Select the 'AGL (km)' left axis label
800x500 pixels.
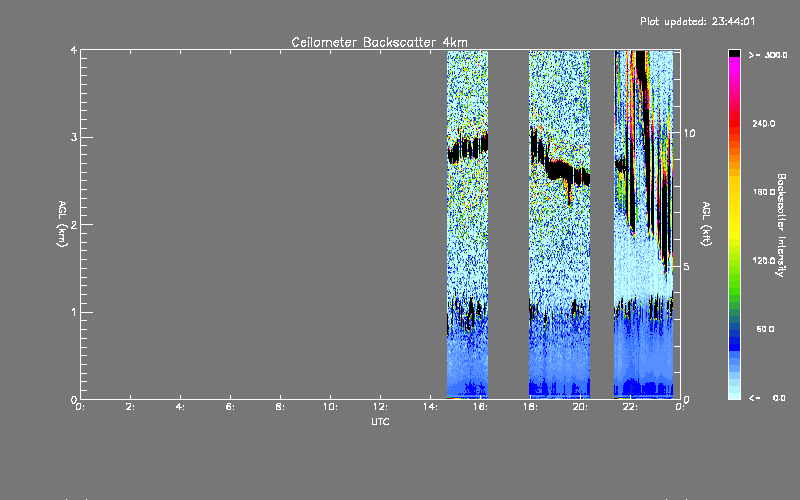(x=62, y=224)
